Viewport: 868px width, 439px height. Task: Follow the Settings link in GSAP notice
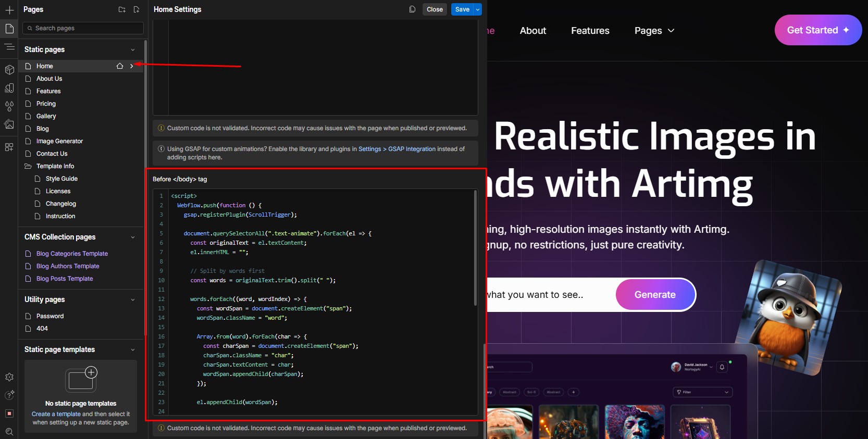click(x=370, y=149)
